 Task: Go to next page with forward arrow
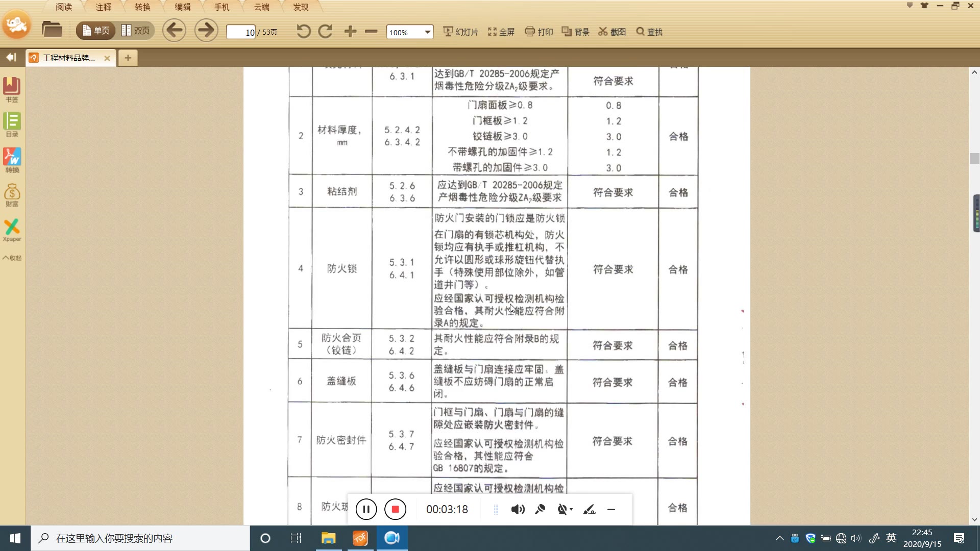205,30
